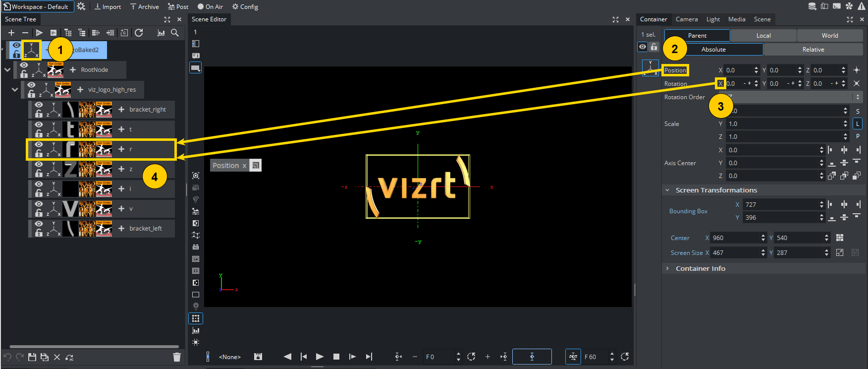Click the pinned Position x property icon

pyautogui.click(x=256, y=165)
